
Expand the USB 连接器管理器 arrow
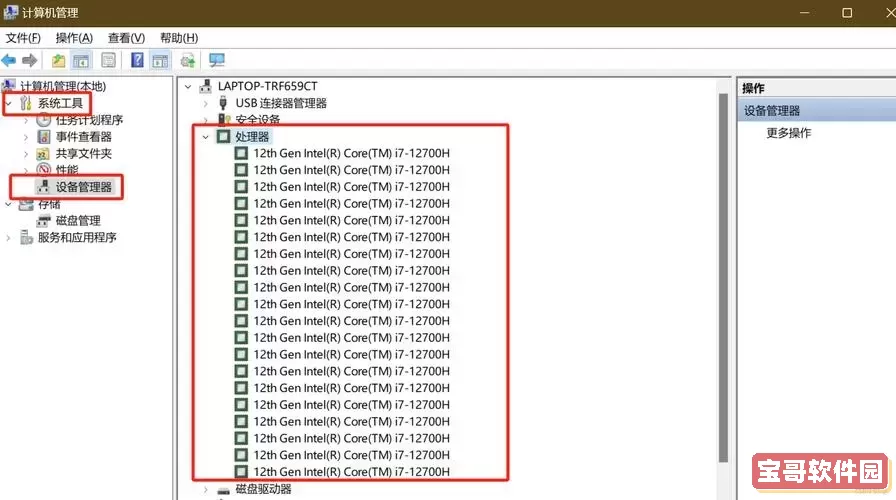(206, 103)
